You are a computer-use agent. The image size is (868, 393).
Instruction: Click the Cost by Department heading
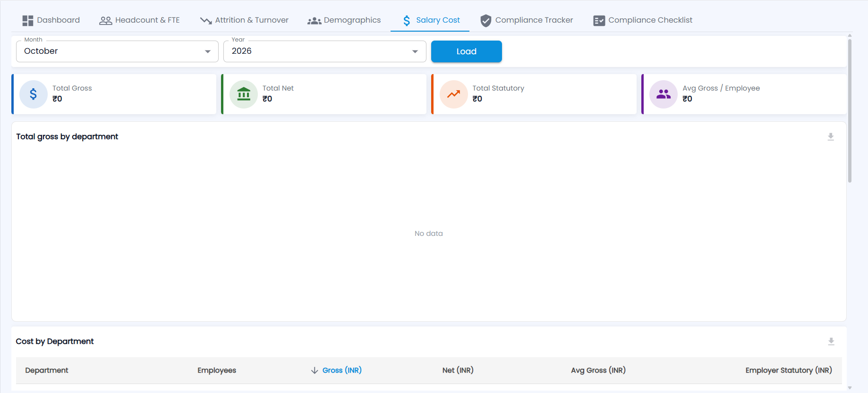click(x=55, y=342)
